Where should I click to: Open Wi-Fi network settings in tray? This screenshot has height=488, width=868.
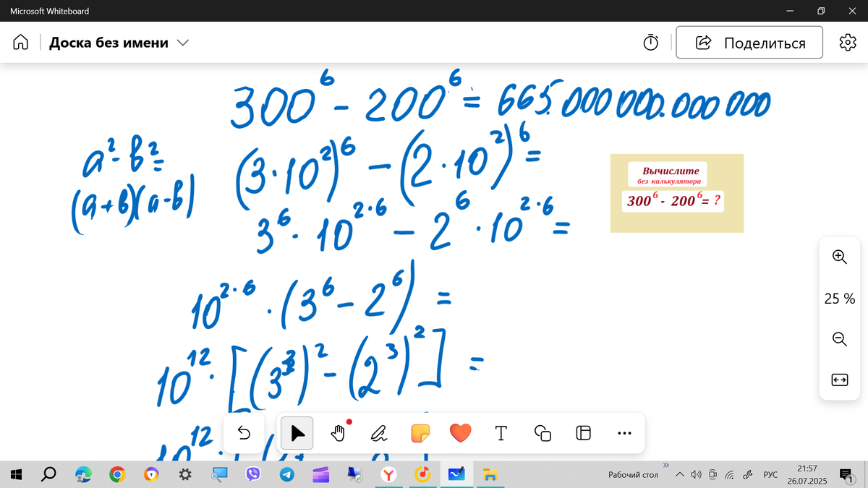pos(730,475)
